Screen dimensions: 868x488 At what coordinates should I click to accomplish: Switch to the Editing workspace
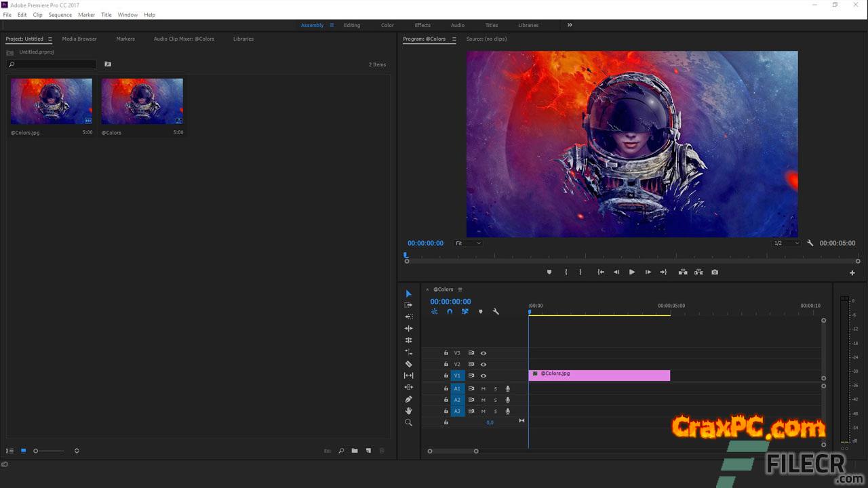pos(352,25)
